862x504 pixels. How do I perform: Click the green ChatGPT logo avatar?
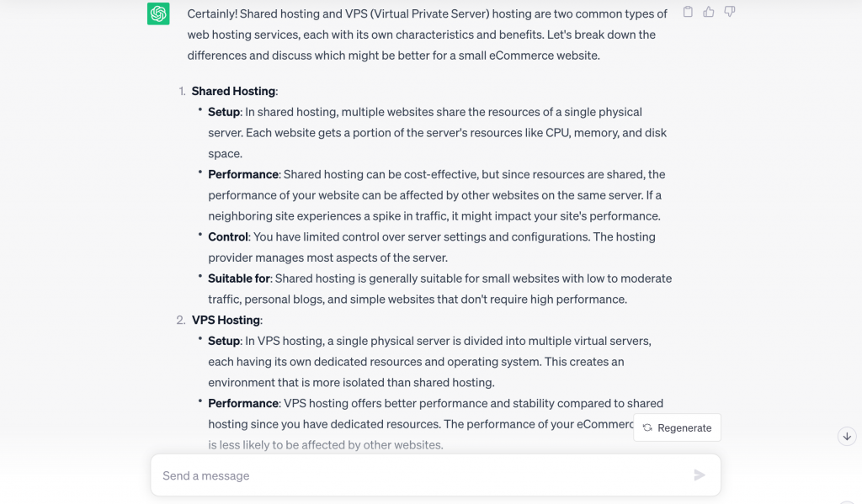[158, 13]
